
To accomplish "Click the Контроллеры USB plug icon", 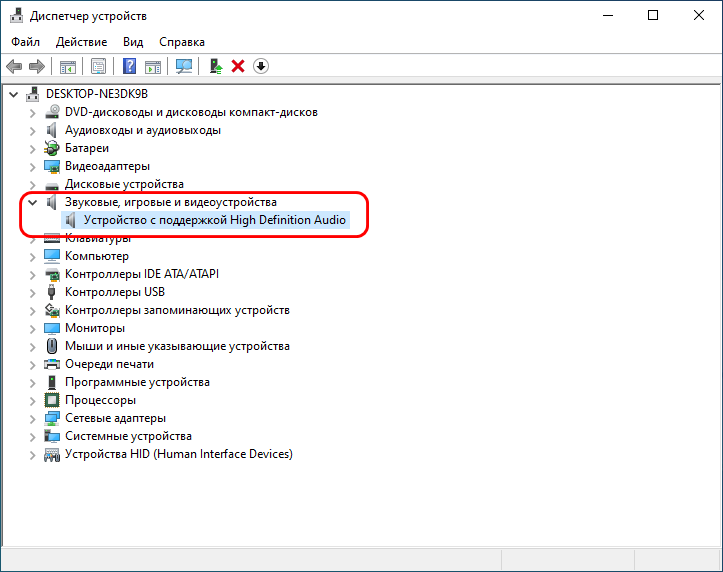I will [x=52, y=292].
